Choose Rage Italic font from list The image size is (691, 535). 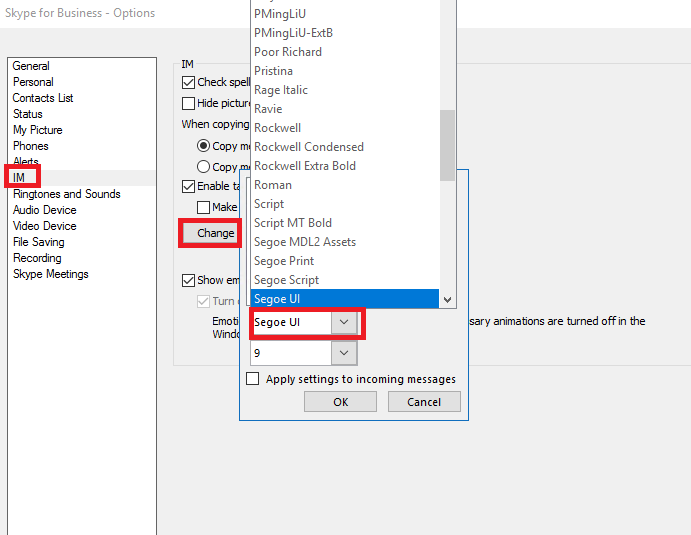[x=345, y=90]
